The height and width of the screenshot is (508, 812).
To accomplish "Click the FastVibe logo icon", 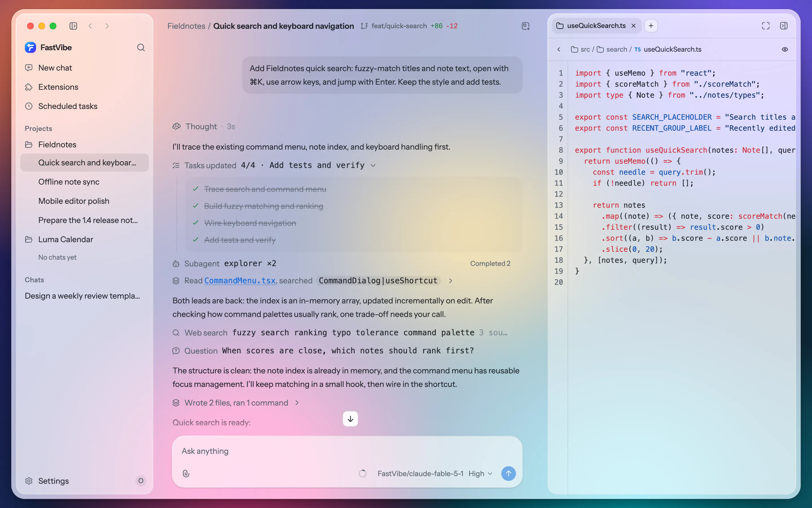I will click(30, 47).
